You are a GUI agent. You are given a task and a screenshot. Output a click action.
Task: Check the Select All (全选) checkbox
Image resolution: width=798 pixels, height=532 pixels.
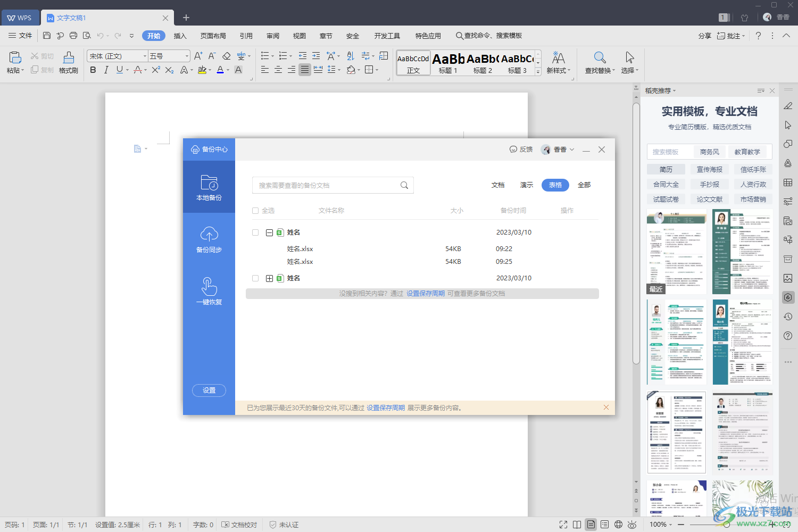point(255,211)
